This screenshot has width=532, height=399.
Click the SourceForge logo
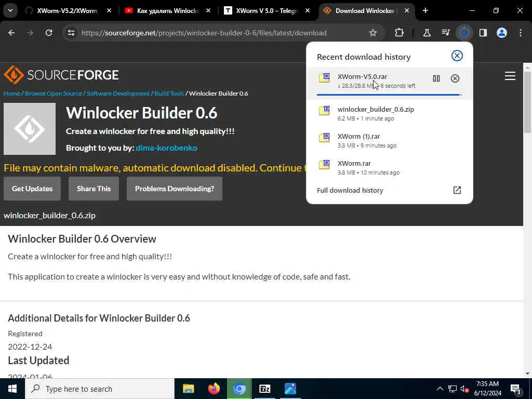[61, 75]
